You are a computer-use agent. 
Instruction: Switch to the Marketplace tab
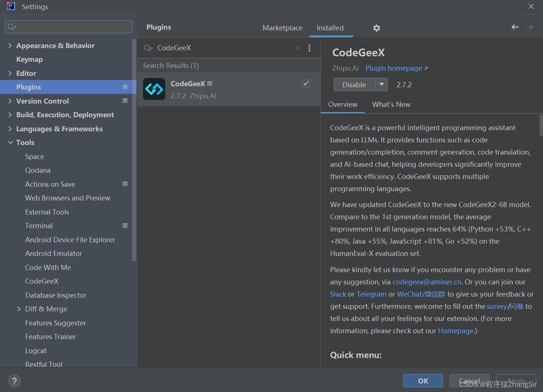(282, 28)
